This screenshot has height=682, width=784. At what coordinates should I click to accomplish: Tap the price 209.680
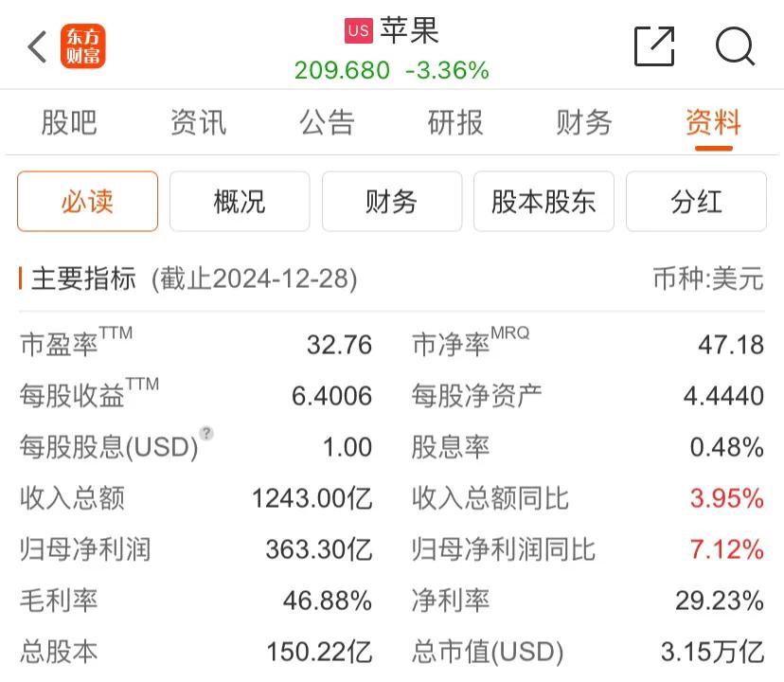click(342, 70)
